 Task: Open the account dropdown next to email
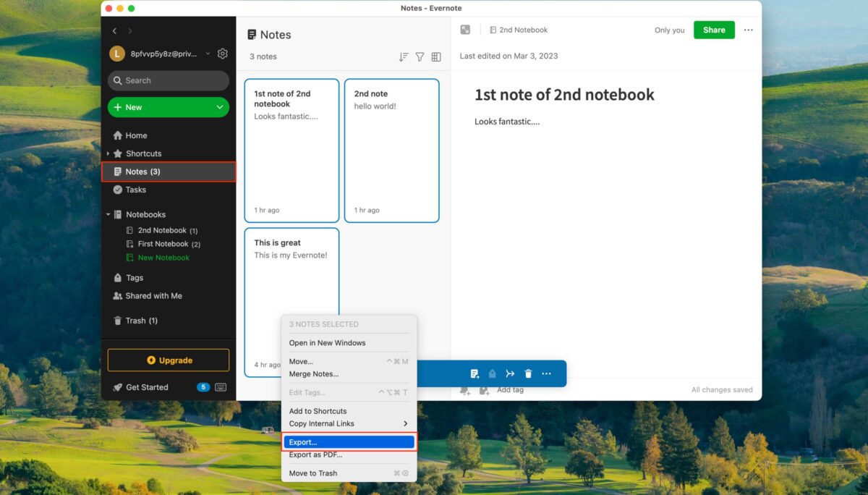[208, 54]
